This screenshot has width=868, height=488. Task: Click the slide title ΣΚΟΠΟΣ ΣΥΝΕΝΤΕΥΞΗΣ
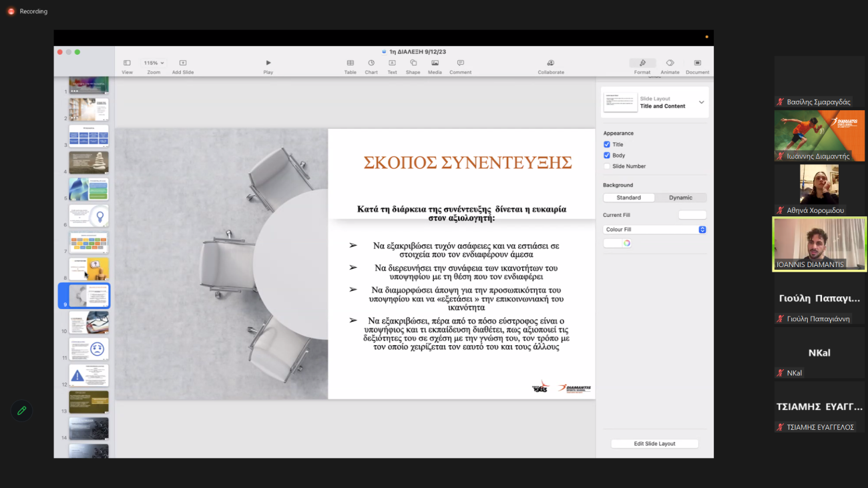pyautogui.click(x=467, y=162)
